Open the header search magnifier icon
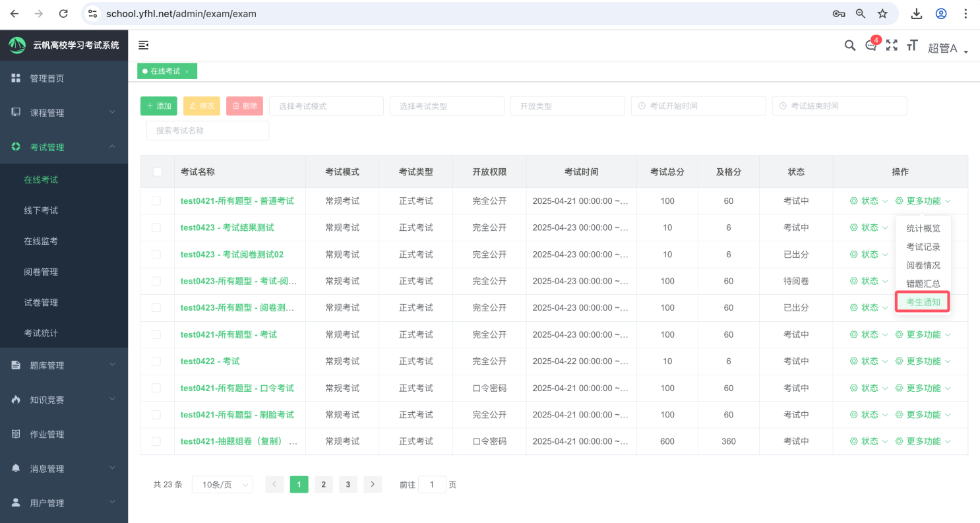Viewport: 980px width, 523px height. [850, 46]
